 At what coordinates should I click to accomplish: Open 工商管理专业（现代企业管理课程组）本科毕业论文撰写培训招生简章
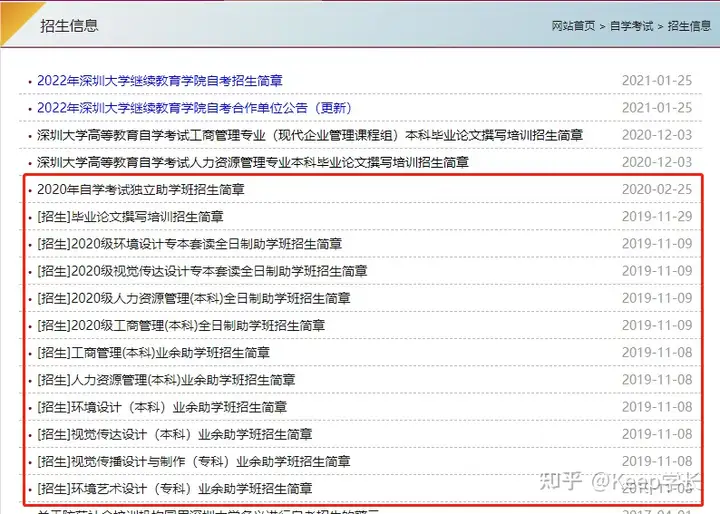[x=310, y=135]
